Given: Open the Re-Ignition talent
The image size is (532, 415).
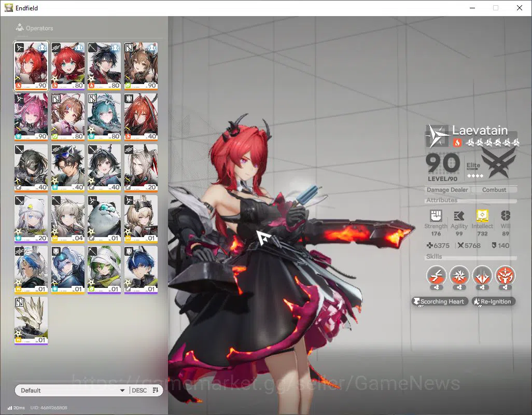Looking at the screenshot, I should coord(493,301).
